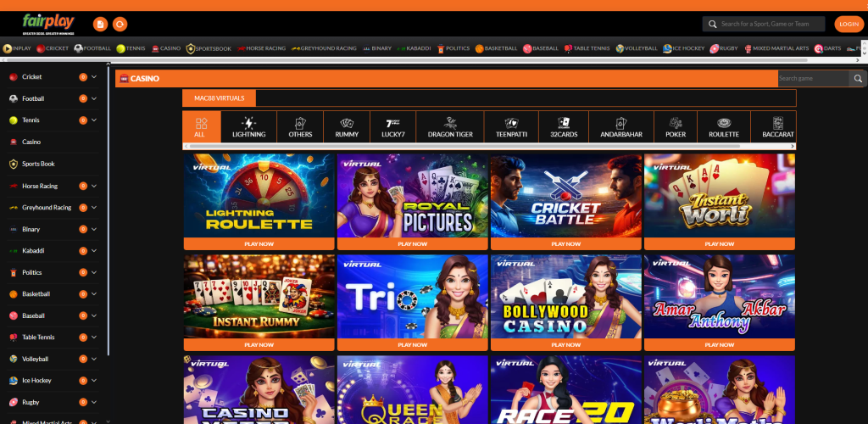Click the Rugby icon in sidebar
Screen dimensions: 868x424
(14, 402)
